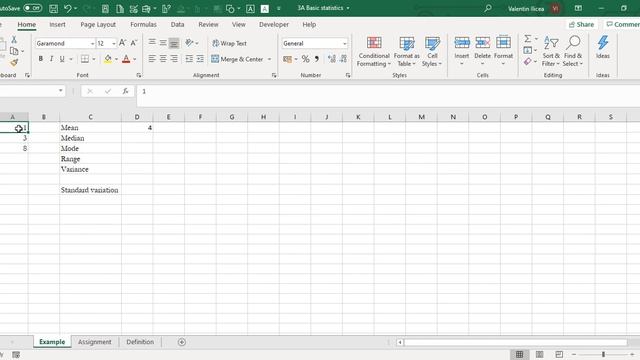This screenshot has width=640, height=360.
Task: Undo the last action
Action: click(68, 8)
